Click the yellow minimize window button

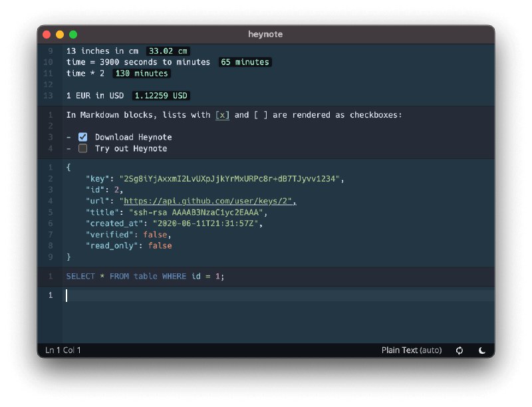[60, 35]
